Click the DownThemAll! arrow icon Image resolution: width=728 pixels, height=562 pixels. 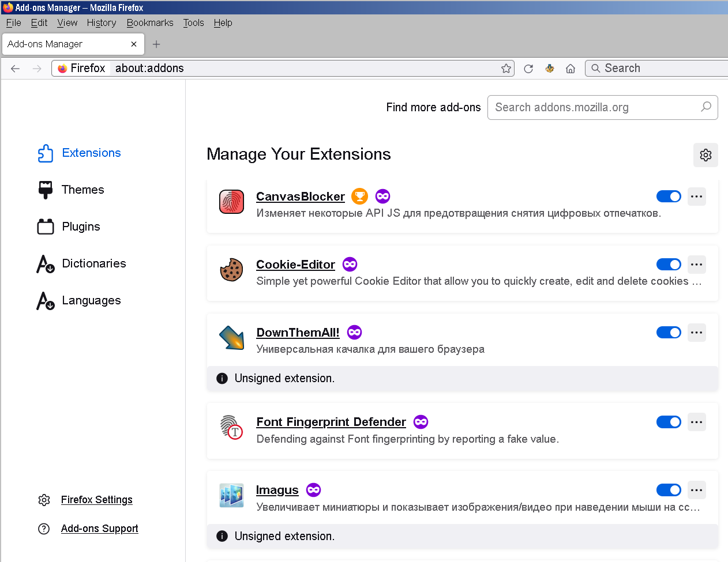[x=231, y=338]
